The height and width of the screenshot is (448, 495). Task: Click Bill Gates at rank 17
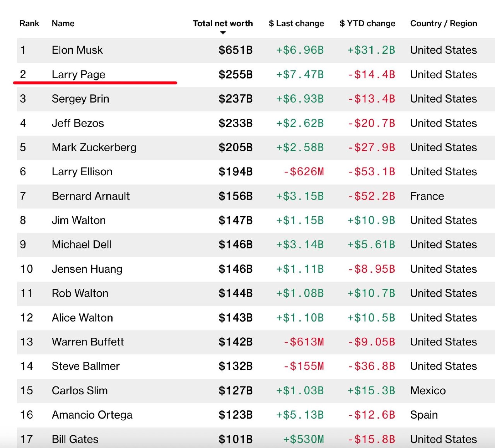[x=75, y=439]
